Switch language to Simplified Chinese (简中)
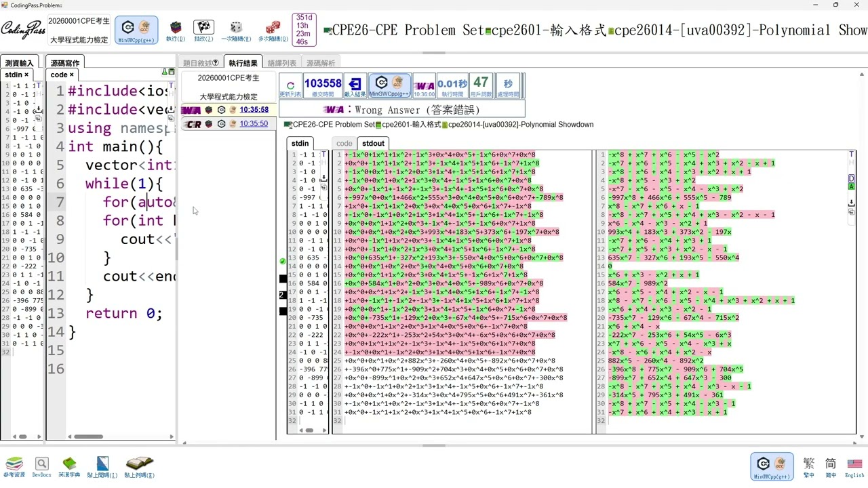The width and height of the screenshot is (868, 488). [x=831, y=466]
